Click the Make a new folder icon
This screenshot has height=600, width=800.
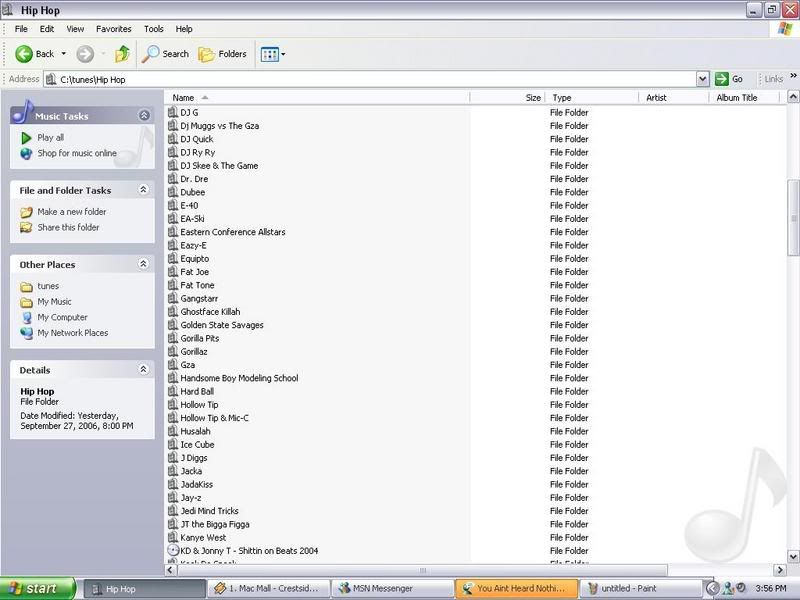click(x=26, y=212)
